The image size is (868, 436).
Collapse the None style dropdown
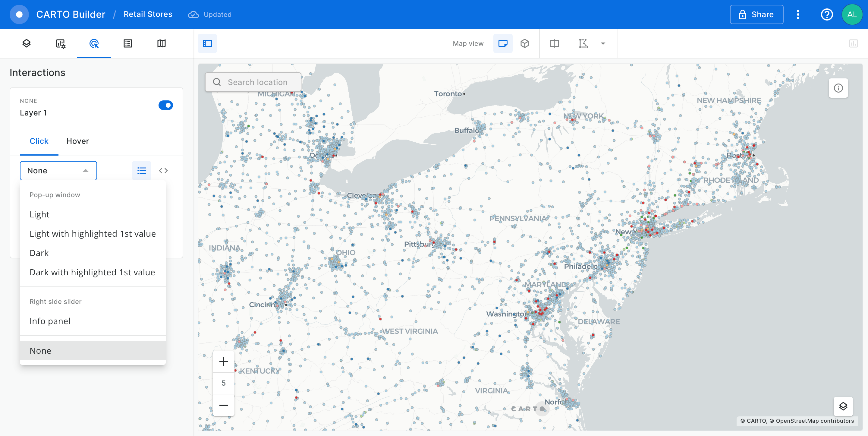point(58,171)
